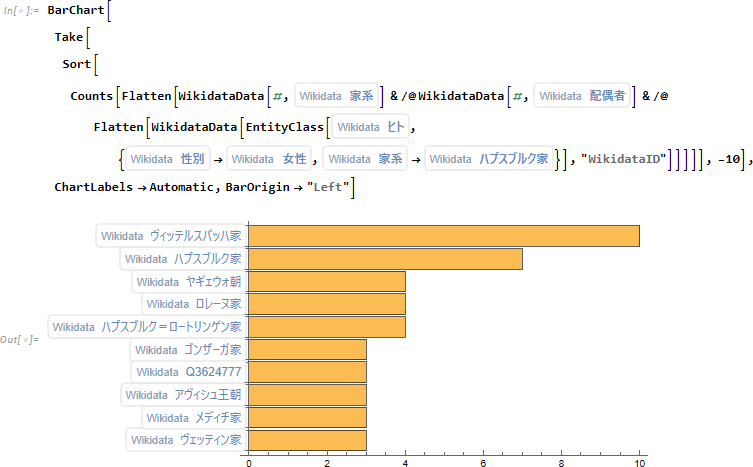Click the ヴェッティン家 chart label

tap(185, 440)
